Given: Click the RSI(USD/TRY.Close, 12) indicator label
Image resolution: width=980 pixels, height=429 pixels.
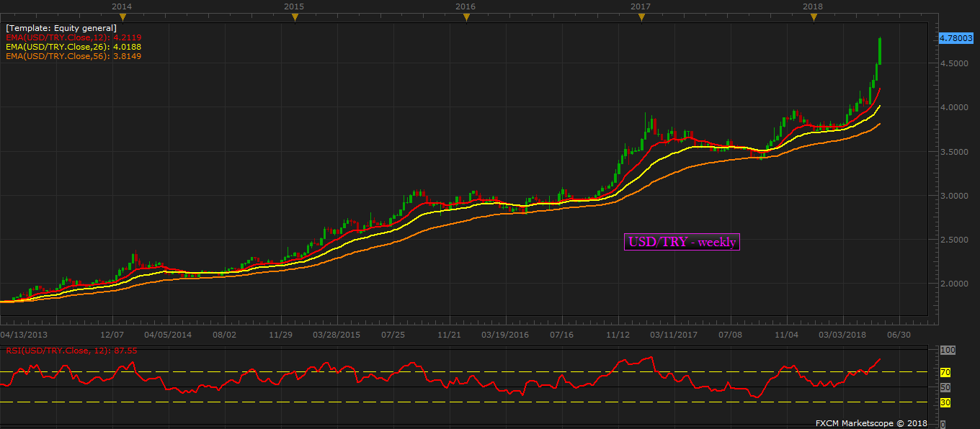Looking at the screenshot, I should point(71,351).
